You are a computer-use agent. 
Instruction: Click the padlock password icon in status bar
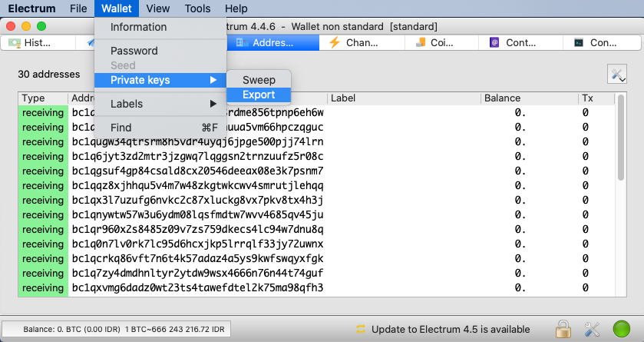pos(563,329)
